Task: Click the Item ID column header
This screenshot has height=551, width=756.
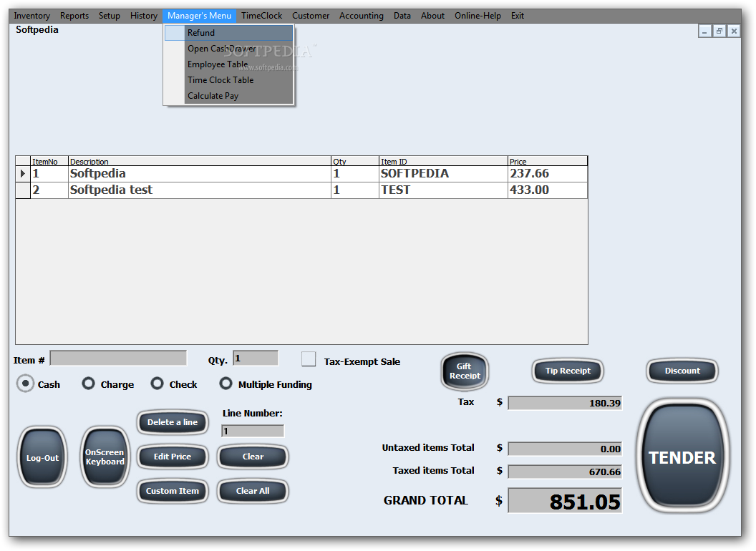Action: [443, 161]
